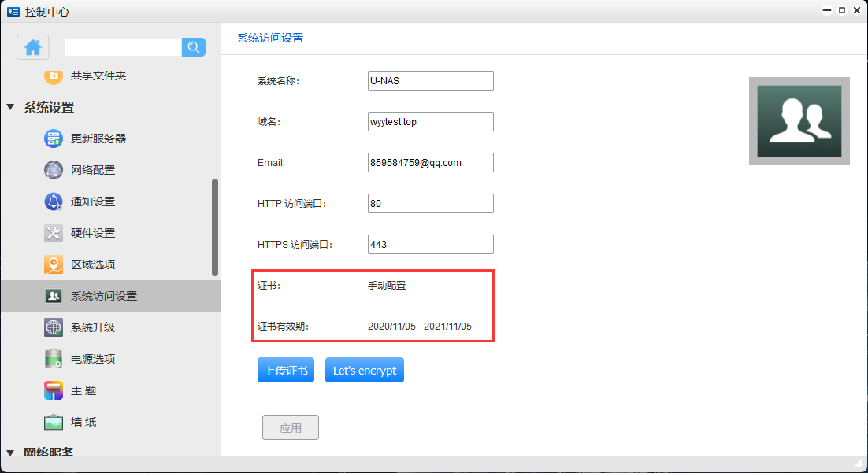Click the 主题 paint roller icon
Screen dimensions: 868x473
click(x=54, y=390)
